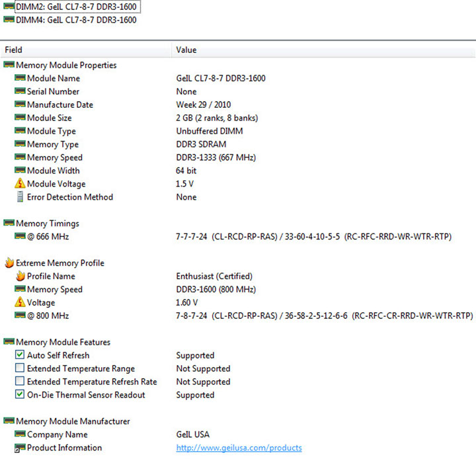Select the 1.60 V voltage value
The width and height of the screenshot is (476, 461).
click(186, 302)
